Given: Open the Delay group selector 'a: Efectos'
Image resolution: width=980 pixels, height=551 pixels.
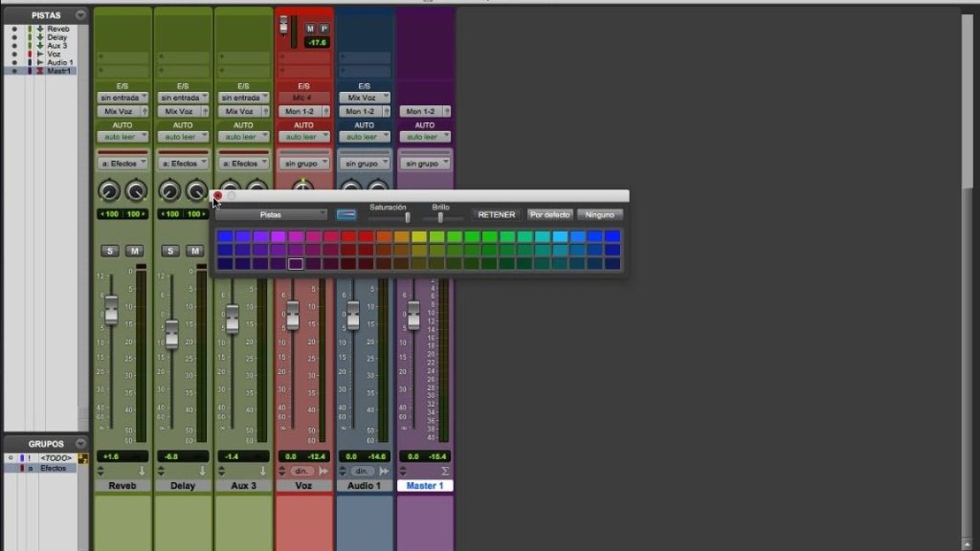Looking at the screenshot, I should click(183, 164).
